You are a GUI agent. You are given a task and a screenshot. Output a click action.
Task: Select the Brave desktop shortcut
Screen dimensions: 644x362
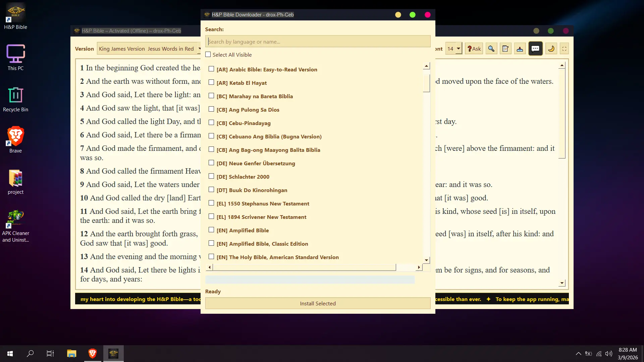pos(15,140)
